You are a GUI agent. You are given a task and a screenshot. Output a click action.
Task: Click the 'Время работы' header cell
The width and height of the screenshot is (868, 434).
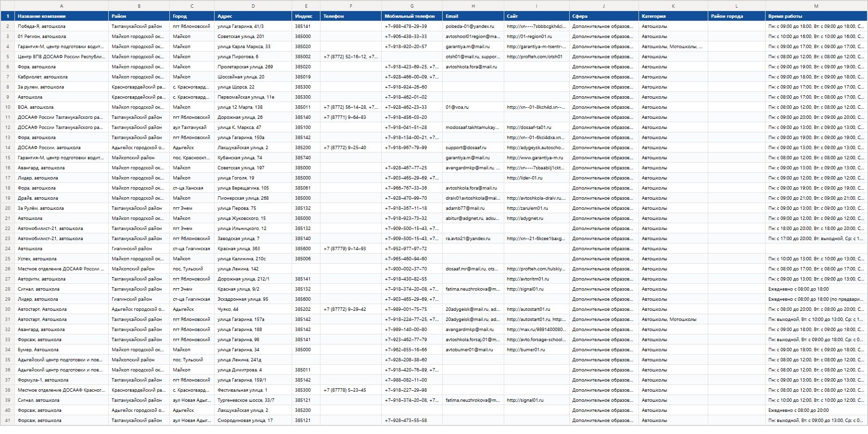click(x=816, y=16)
